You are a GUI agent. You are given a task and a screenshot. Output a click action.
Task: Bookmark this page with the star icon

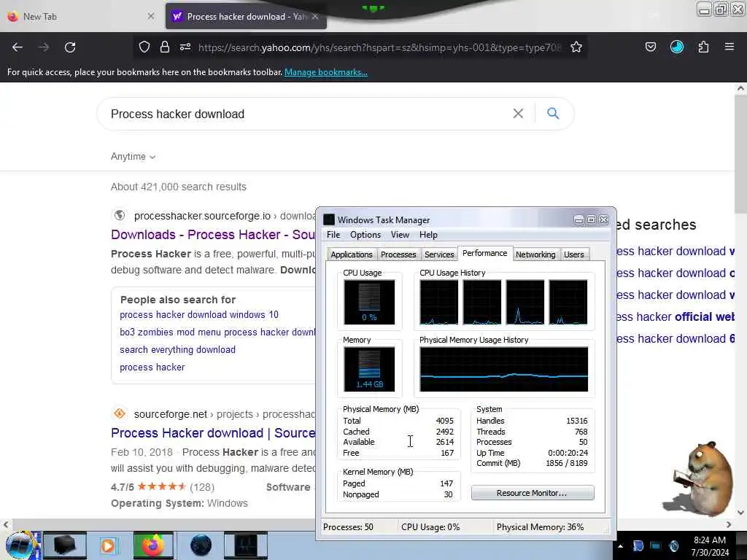576,47
